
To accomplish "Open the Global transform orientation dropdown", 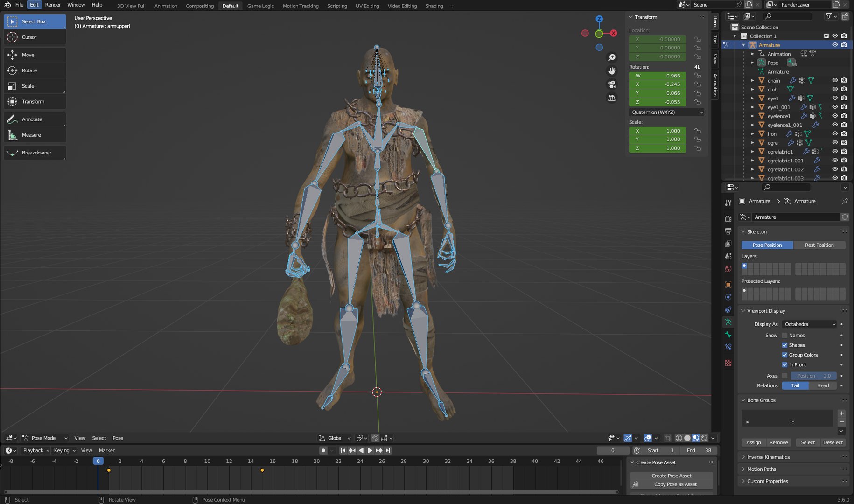I will (335, 438).
